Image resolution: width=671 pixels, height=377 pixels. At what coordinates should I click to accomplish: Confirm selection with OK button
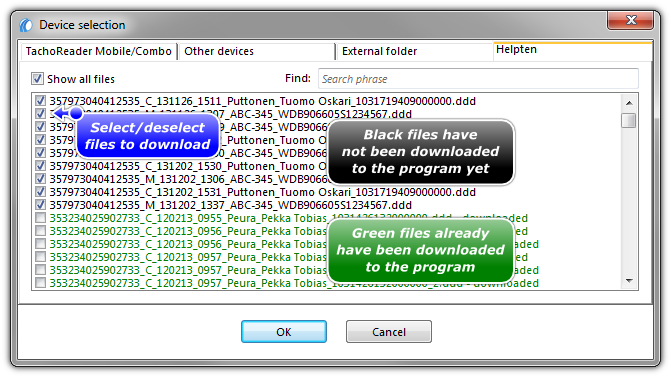[284, 332]
